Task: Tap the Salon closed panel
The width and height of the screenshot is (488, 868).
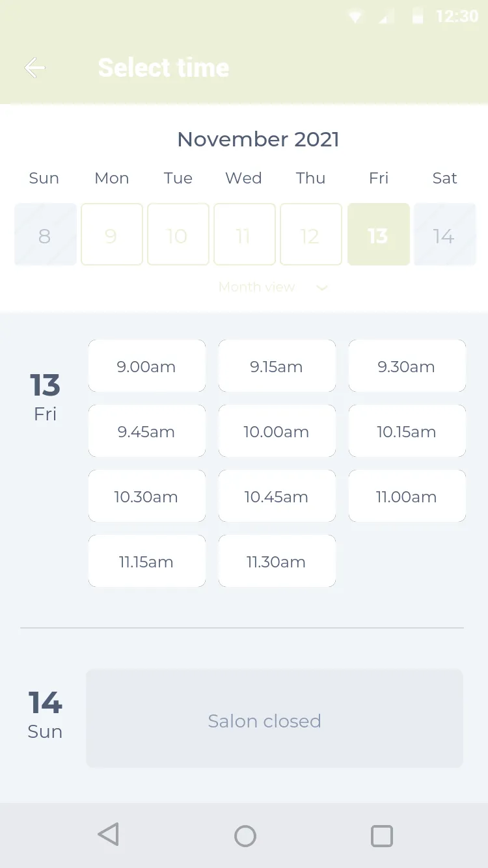Action: [275, 718]
